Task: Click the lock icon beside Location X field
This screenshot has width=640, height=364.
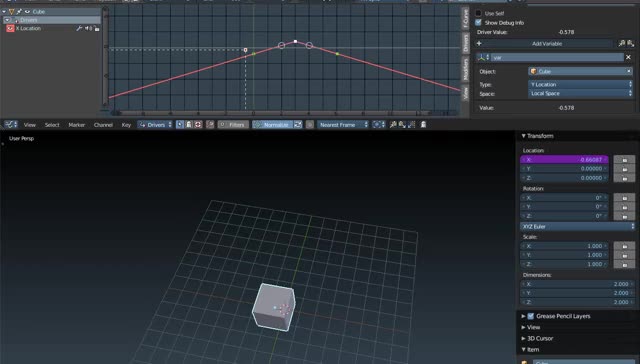Action: pyautogui.click(x=624, y=160)
